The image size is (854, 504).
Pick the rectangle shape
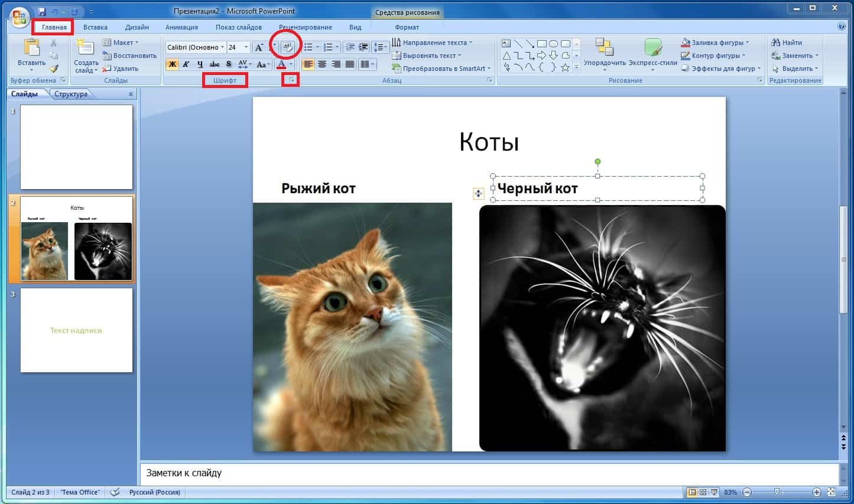point(542,43)
